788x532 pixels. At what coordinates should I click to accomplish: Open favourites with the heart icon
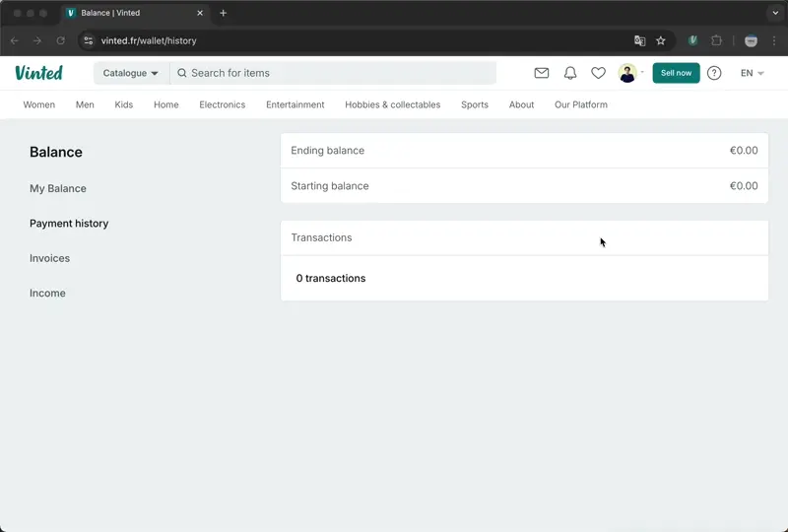coord(598,73)
